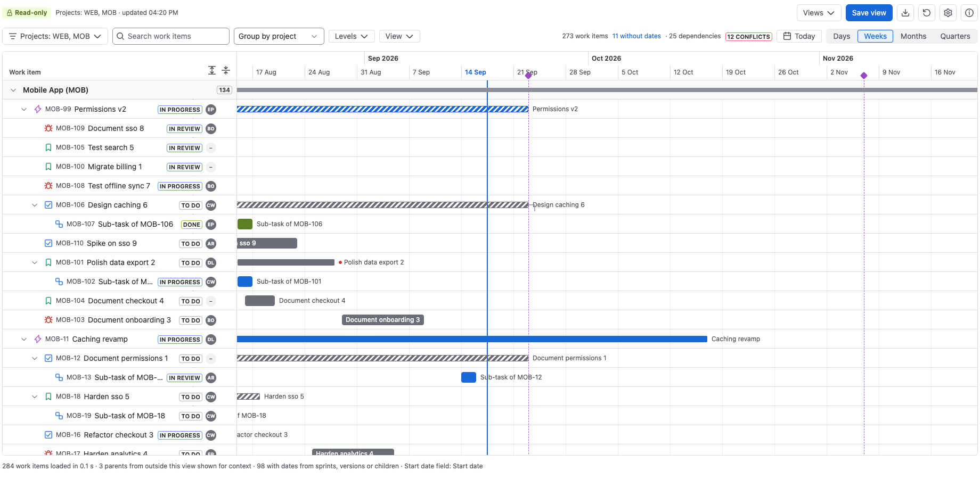Collapse the Mobile App (MOB) group
The width and height of the screenshot is (980, 479).
tap(13, 90)
